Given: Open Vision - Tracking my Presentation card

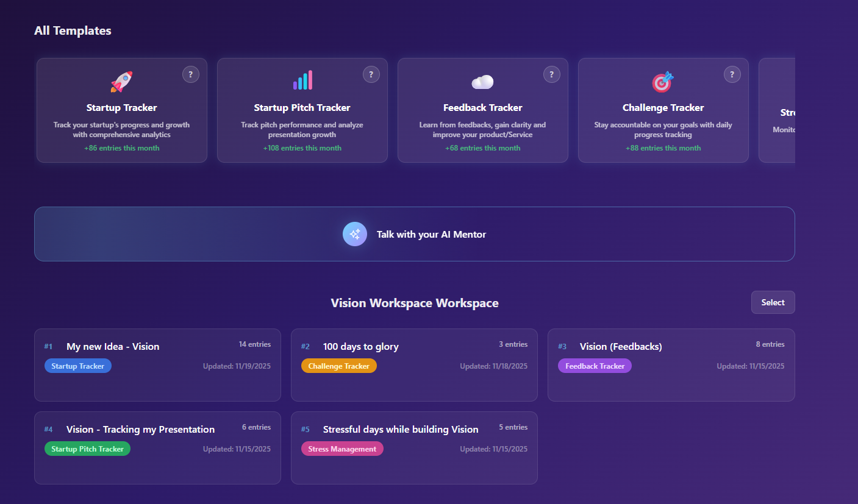Looking at the screenshot, I should click(140, 429).
